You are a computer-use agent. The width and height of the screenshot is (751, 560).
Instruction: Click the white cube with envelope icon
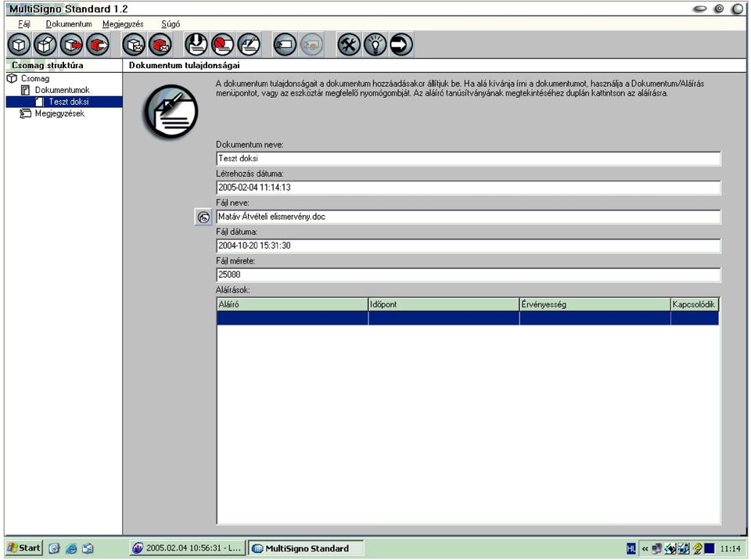pos(134,45)
